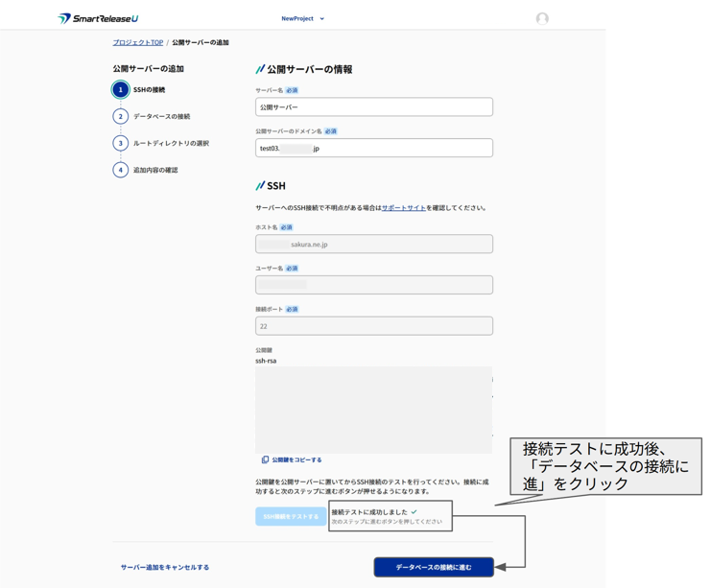
Task: Click データベースの接続に進む button
Action: [434, 567]
